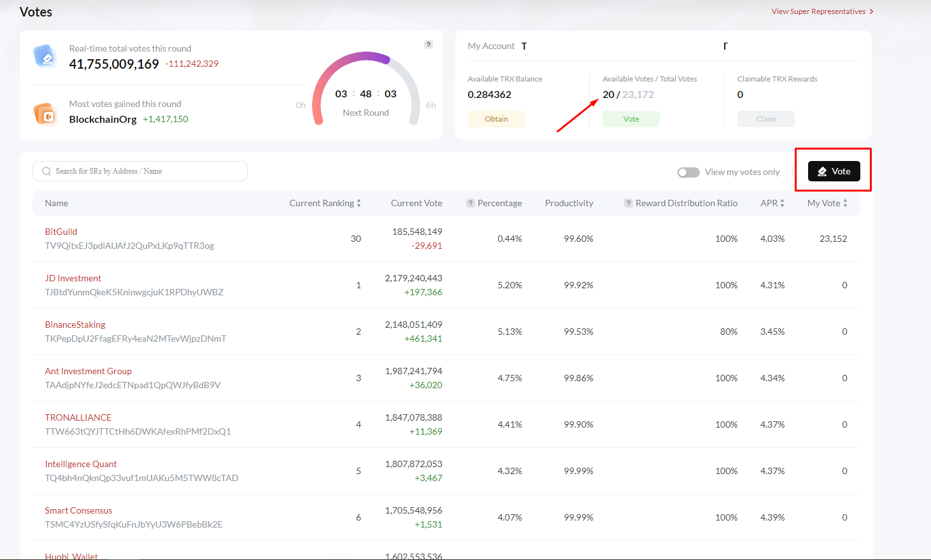This screenshot has width=931, height=560.
Task: Click the Obtain TRX button
Action: 496,119
